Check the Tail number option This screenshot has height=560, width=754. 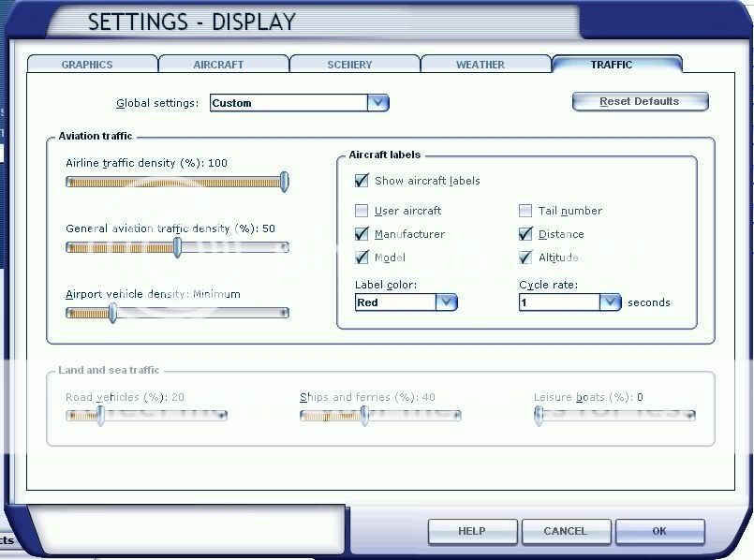click(x=525, y=211)
